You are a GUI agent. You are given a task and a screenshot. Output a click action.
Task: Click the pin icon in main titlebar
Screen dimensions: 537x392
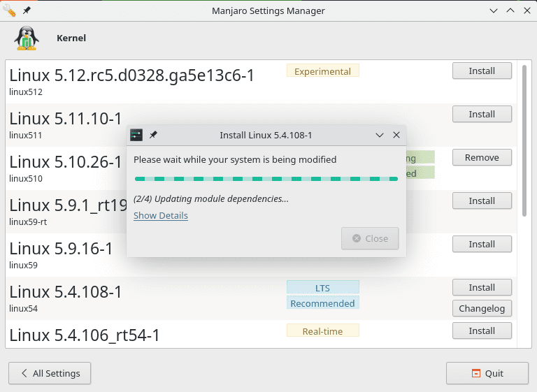(x=27, y=10)
